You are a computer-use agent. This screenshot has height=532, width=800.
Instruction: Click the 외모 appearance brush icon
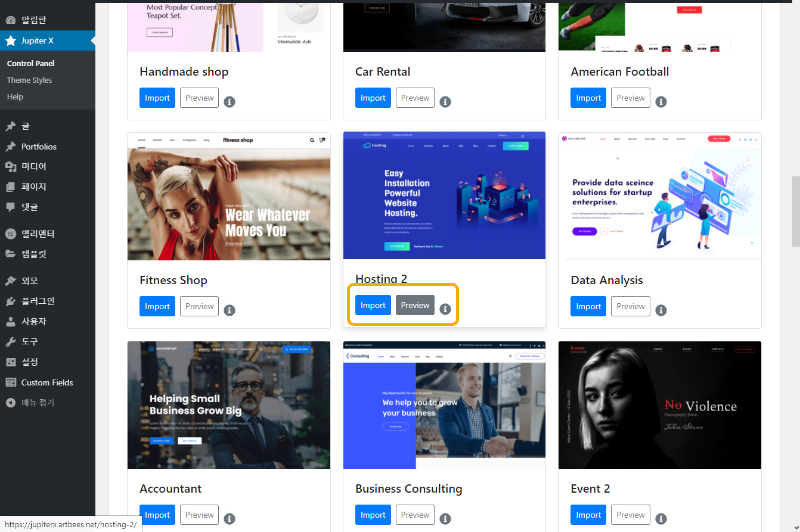coord(11,281)
